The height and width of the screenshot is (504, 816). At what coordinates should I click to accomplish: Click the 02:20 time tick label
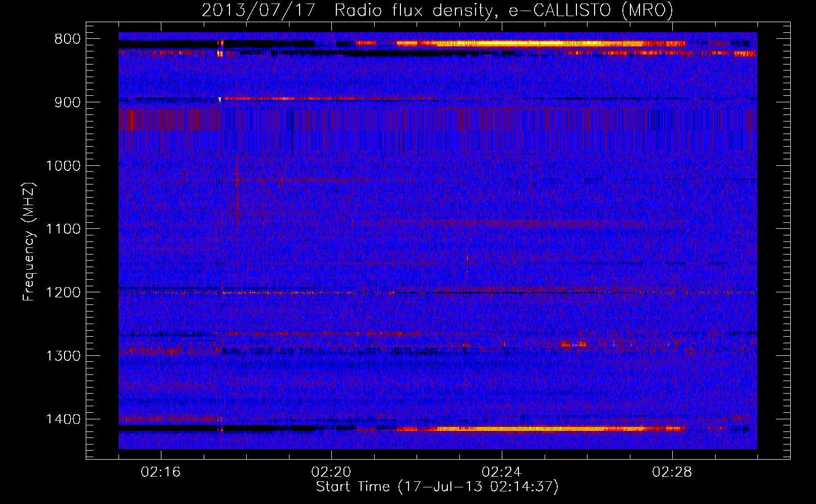(x=331, y=472)
